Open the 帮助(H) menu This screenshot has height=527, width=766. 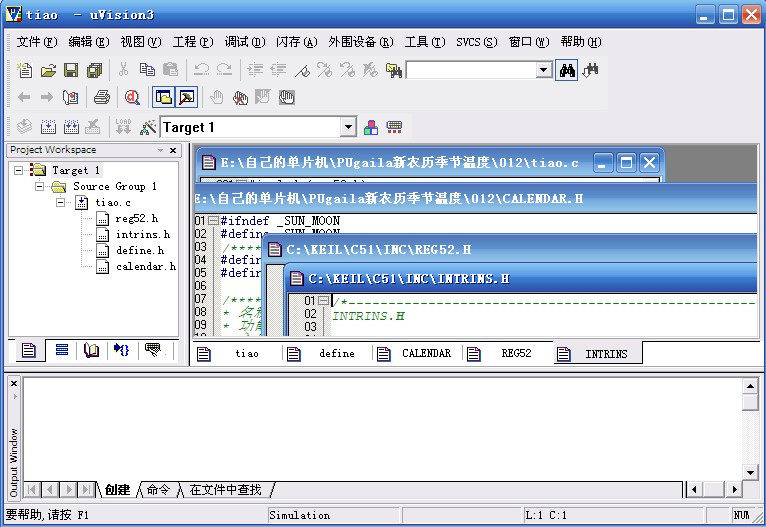(x=581, y=42)
